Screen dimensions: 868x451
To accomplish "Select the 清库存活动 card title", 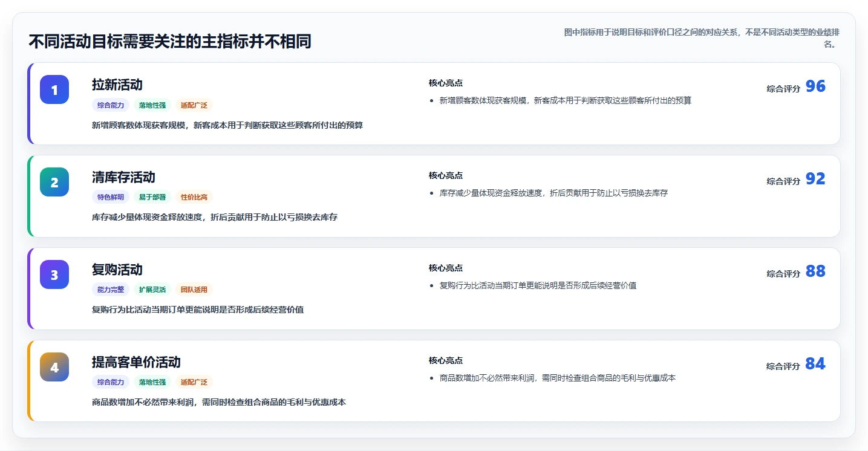I will tap(123, 177).
